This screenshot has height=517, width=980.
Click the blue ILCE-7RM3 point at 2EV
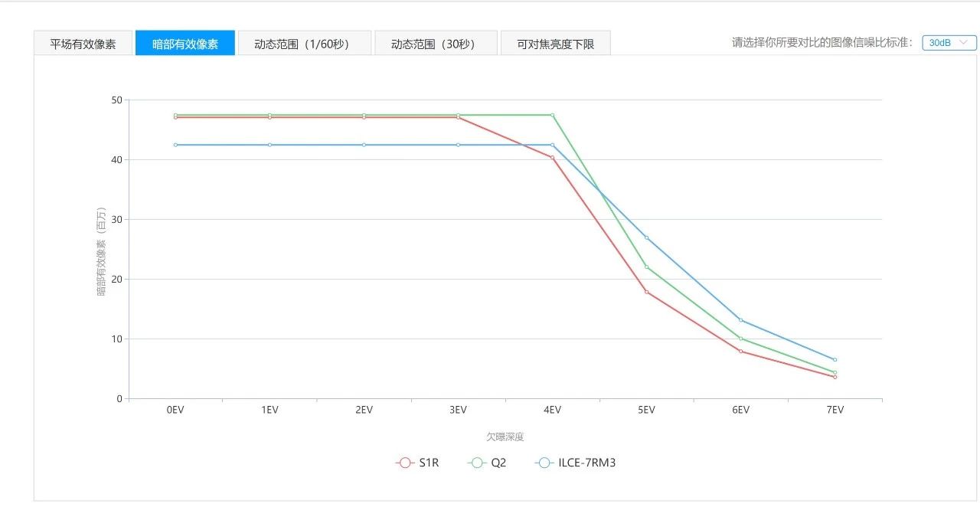click(364, 145)
